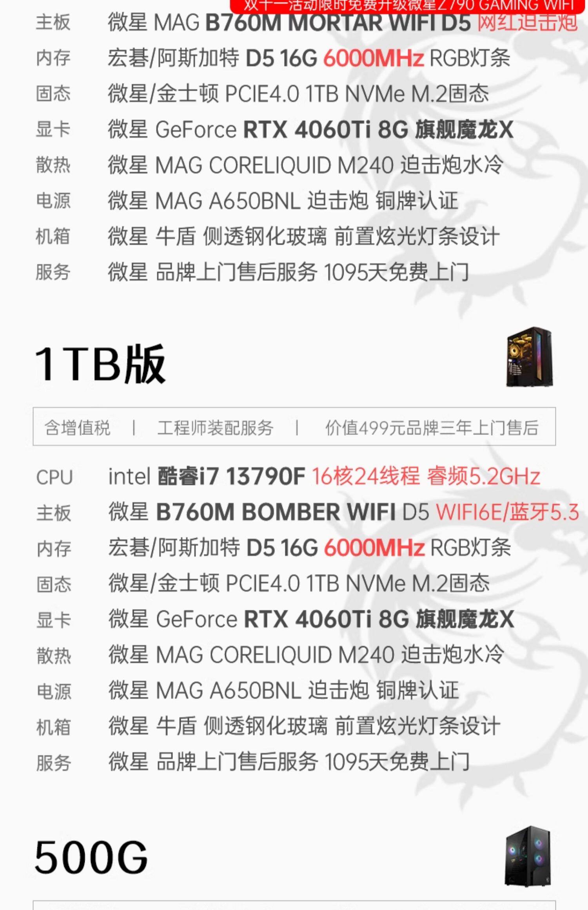Select the 1TB版 section heading
Screen dimensions: 588x910
(x=100, y=363)
